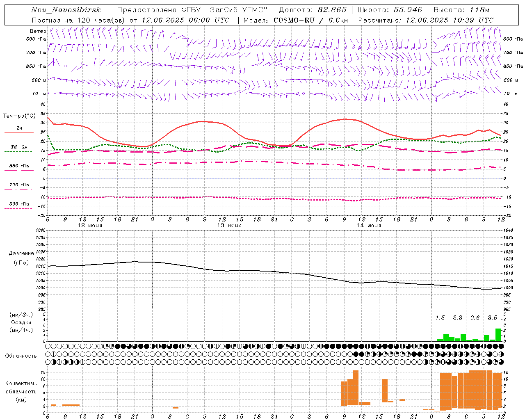Click the 3-hour precipitation total '2.3'
The image size is (525, 420).
pos(457,318)
